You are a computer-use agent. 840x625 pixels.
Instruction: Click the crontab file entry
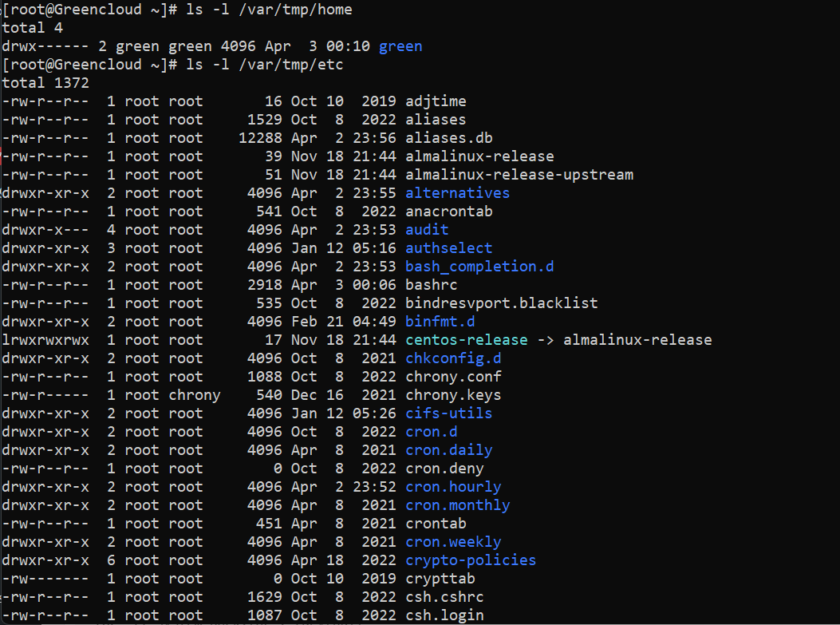coord(436,523)
